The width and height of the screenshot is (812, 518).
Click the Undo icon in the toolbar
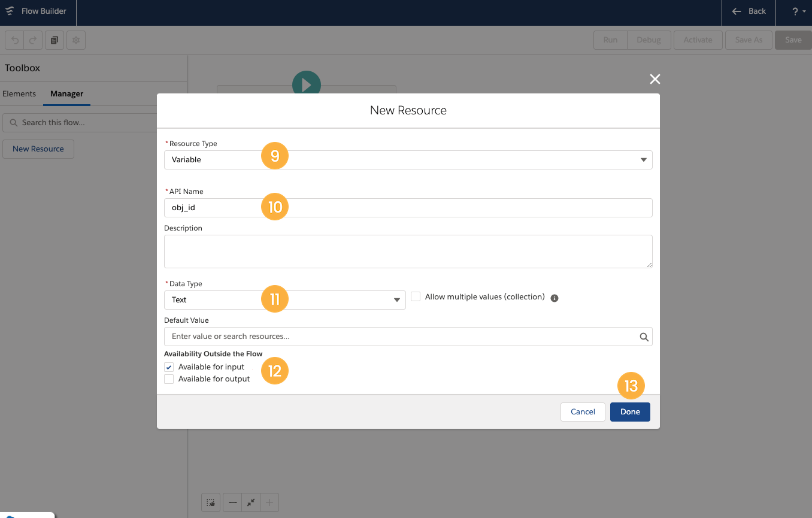click(x=15, y=40)
